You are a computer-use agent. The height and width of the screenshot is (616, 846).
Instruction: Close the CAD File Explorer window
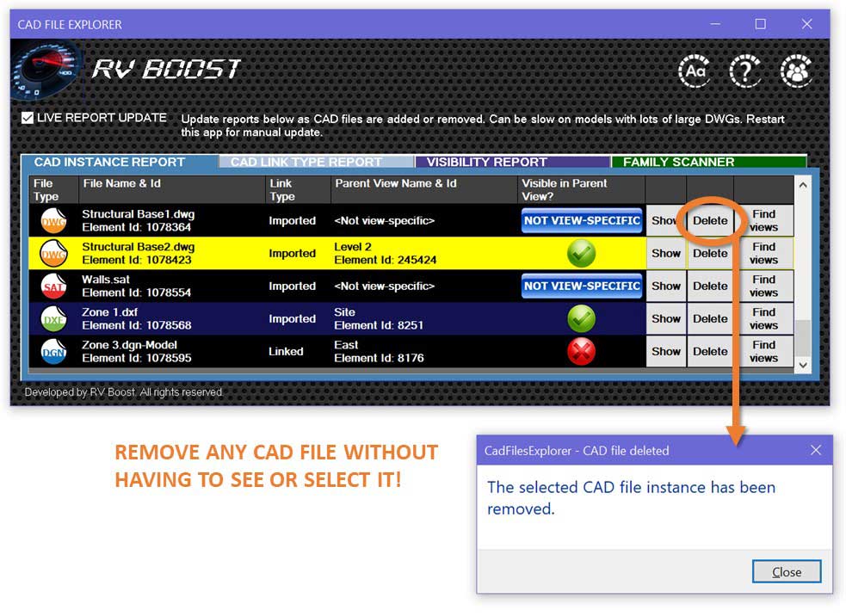806,24
